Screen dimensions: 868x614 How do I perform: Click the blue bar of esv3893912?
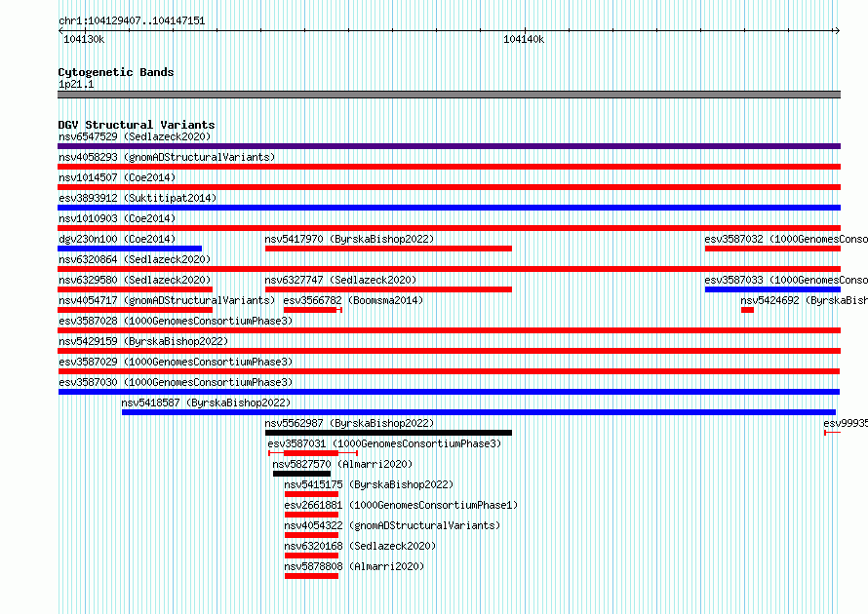[x=449, y=208]
